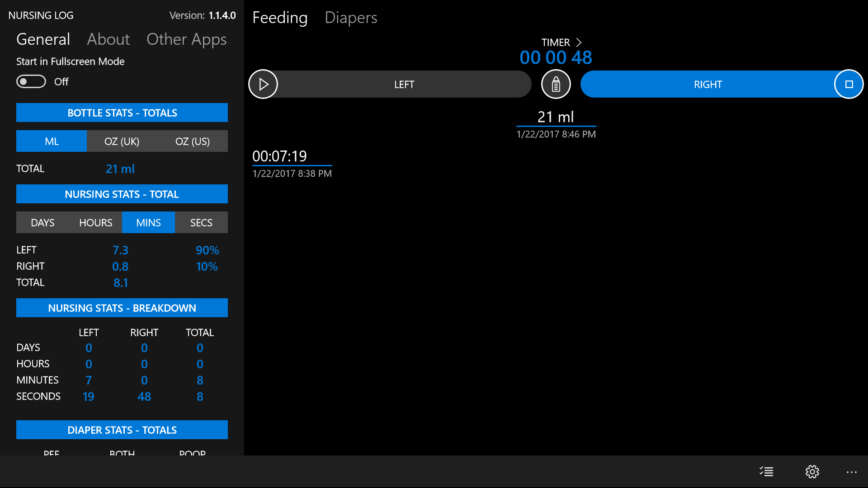Open the checklist icon in bottom bar

(x=766, y=472)
